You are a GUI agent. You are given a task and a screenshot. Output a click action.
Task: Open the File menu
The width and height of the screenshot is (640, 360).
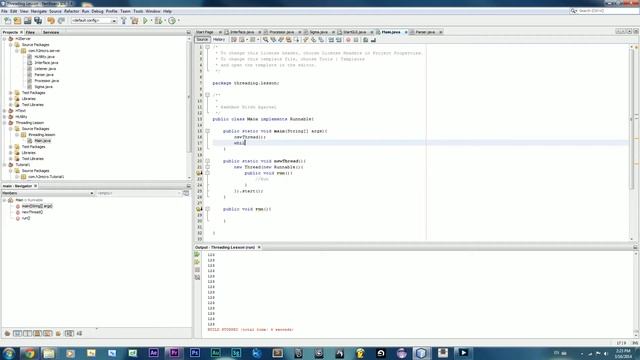tap(4, 11)
